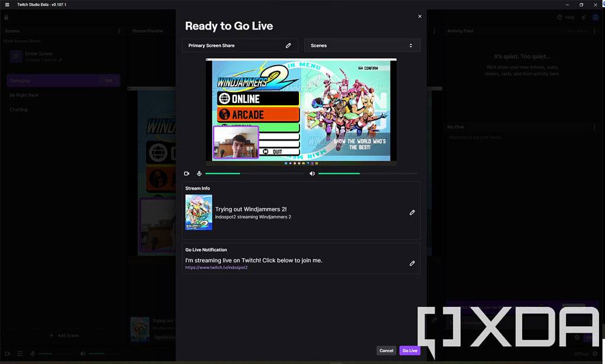Select the display capture icon in bottom toolbar
This screenshot has height=364, width=605.
8,353
